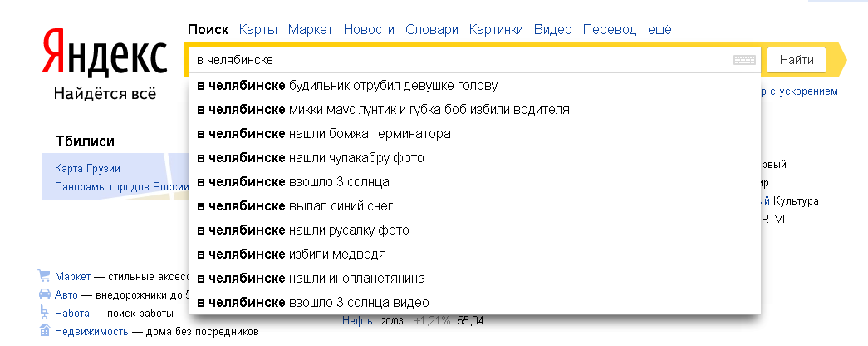The image size is (868, 346).
Task: Open the virtual keyboard icon in search box
Action: [x=744, y=60]
